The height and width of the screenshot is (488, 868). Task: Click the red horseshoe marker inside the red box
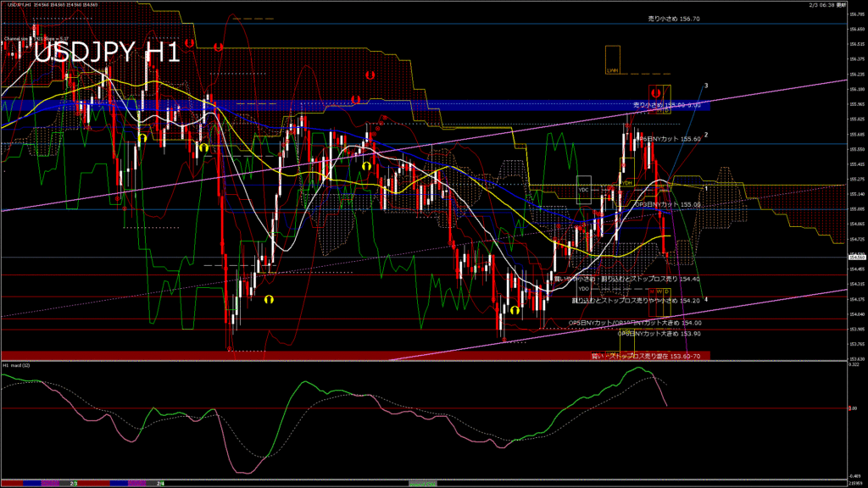tap(655, 91)
